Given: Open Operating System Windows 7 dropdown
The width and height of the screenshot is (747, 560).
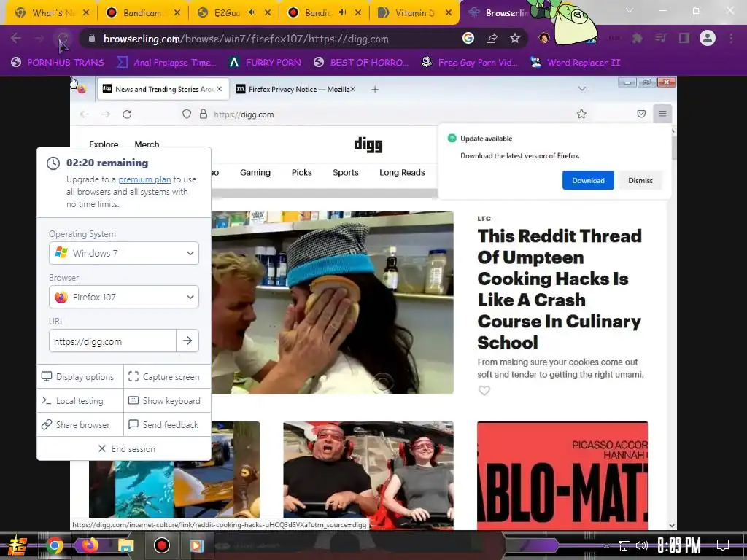Looking at the screenshot, I should (124, 253).
